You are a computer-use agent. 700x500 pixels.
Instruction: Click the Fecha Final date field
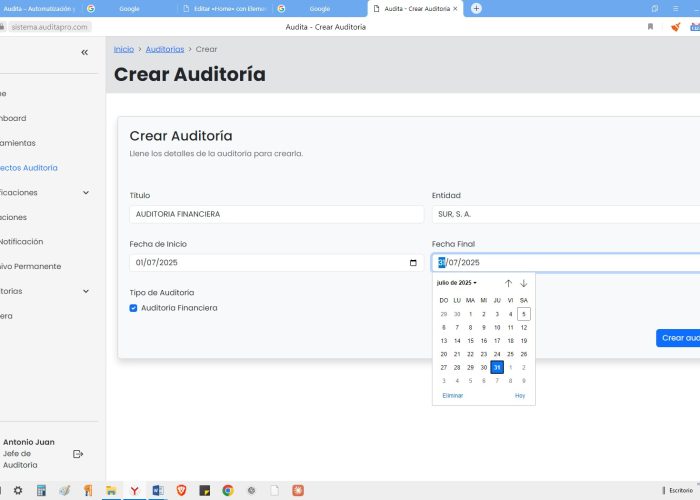click(566, 262)
